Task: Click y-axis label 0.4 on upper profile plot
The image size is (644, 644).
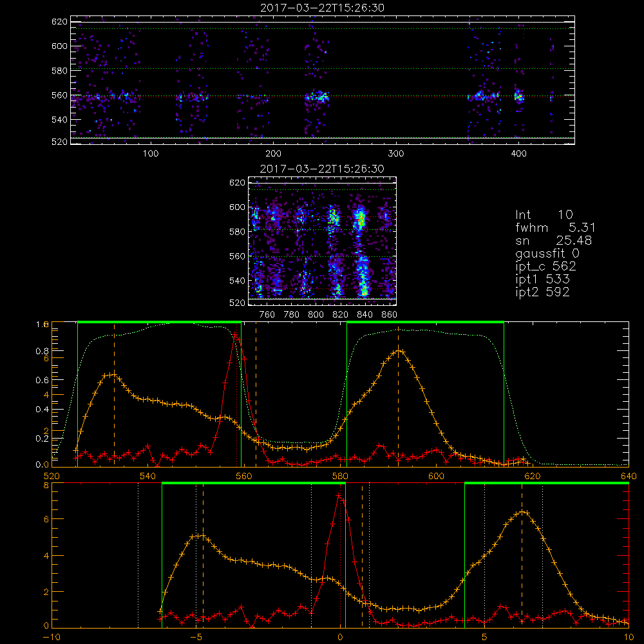Action: (x=41, y=410)
